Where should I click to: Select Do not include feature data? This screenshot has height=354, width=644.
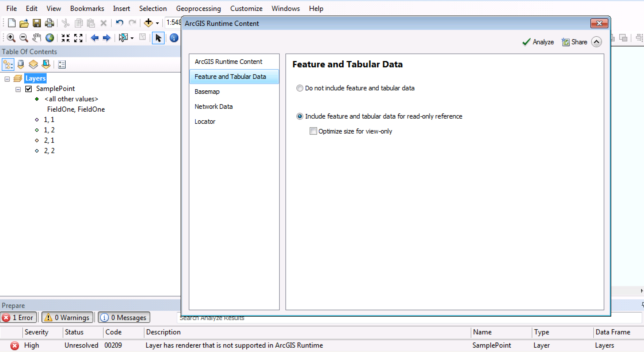pos(300,88)
